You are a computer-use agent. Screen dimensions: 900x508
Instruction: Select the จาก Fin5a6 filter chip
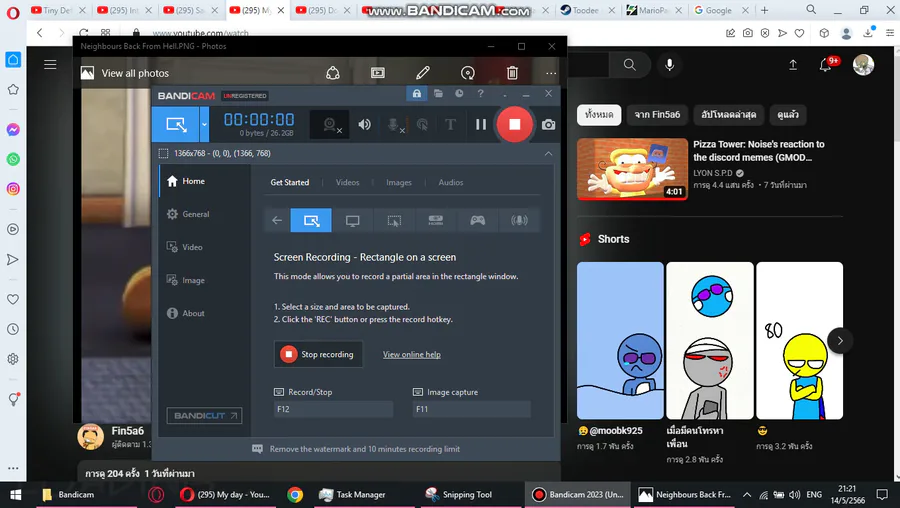657,115
